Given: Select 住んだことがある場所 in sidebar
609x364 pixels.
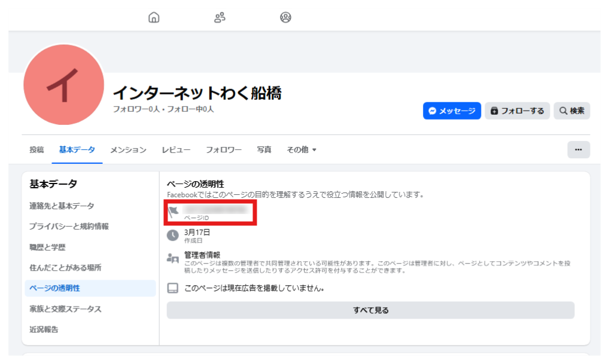Looking at the screenshot, I should point(65,268).
